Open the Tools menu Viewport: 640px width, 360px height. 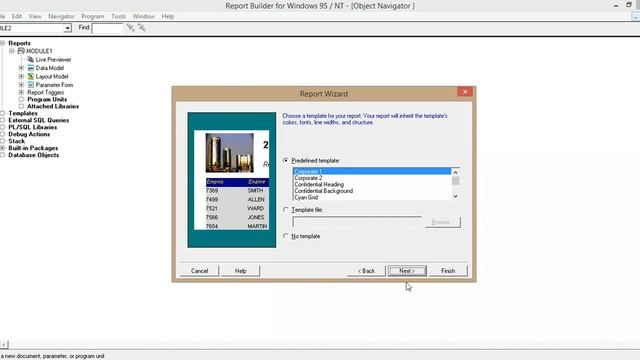(x=118, y=16)
